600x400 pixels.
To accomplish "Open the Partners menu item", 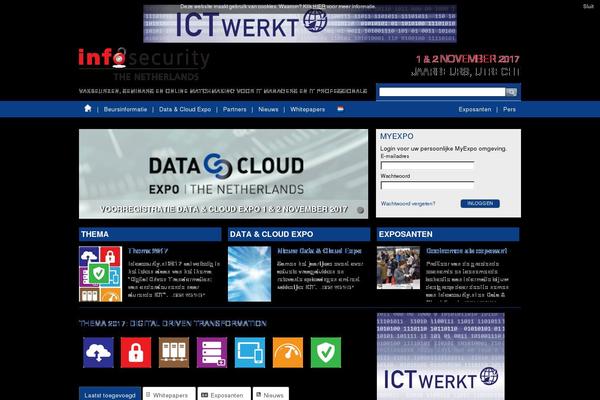I will [235, 109].
